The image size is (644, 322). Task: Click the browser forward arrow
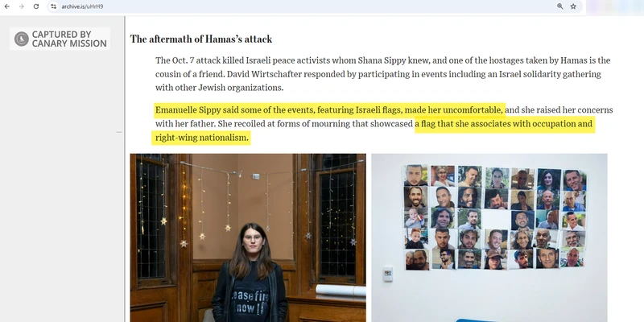point(22,6)
